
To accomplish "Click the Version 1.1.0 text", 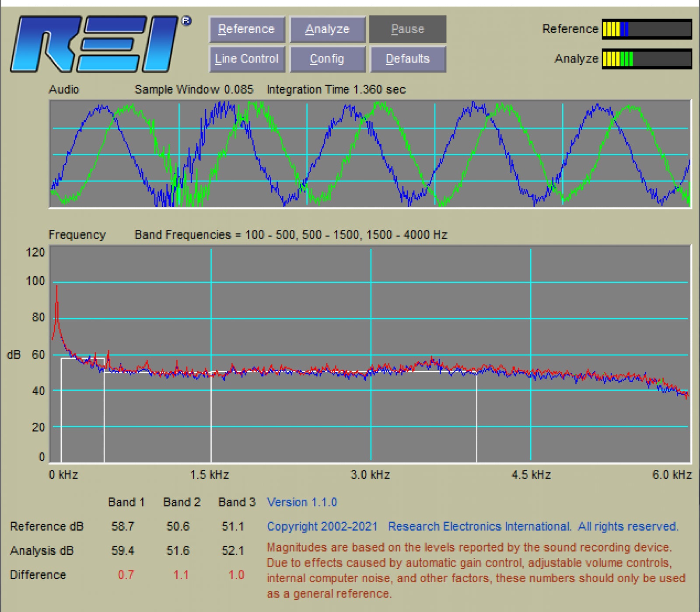I will point(302,502).
